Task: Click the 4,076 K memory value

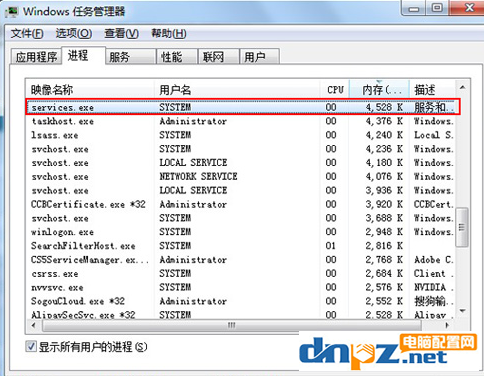Action: [384, 176]
